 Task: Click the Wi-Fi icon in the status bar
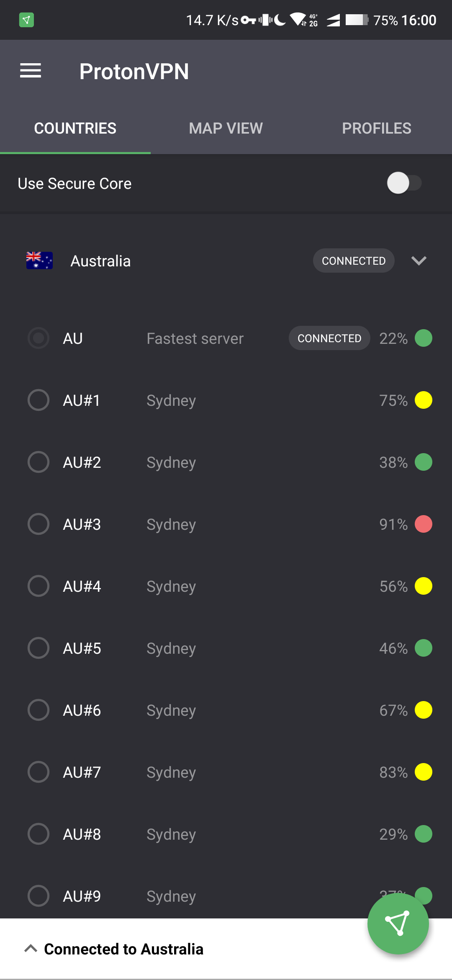[298, 19]
